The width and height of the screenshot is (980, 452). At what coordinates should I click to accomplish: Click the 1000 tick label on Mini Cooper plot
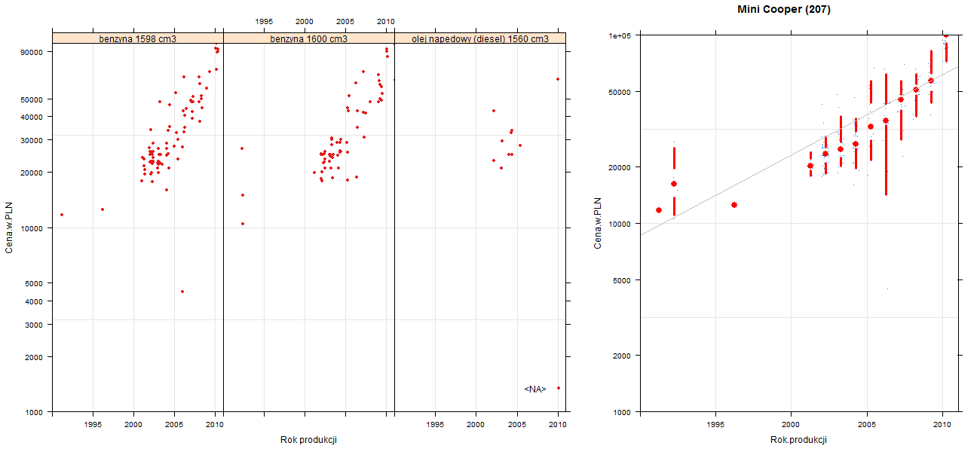pyautogui.click(x=622, y=412)
